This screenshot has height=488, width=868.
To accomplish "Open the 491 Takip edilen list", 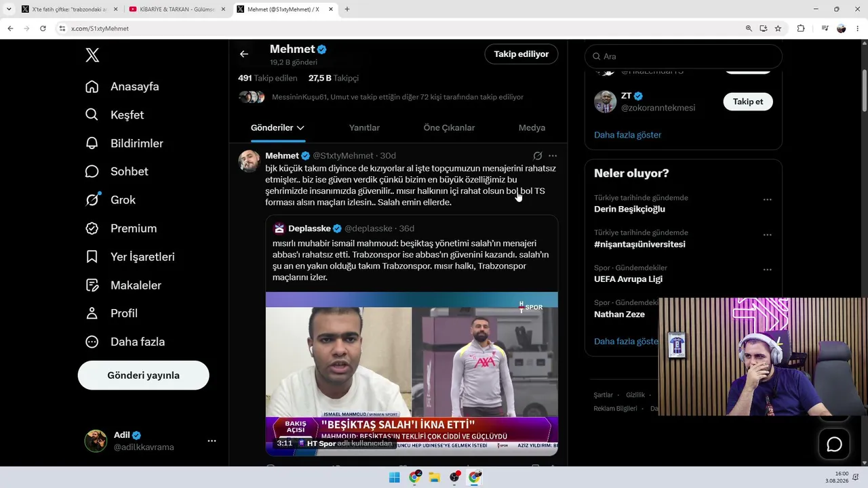I will [268, 78].
